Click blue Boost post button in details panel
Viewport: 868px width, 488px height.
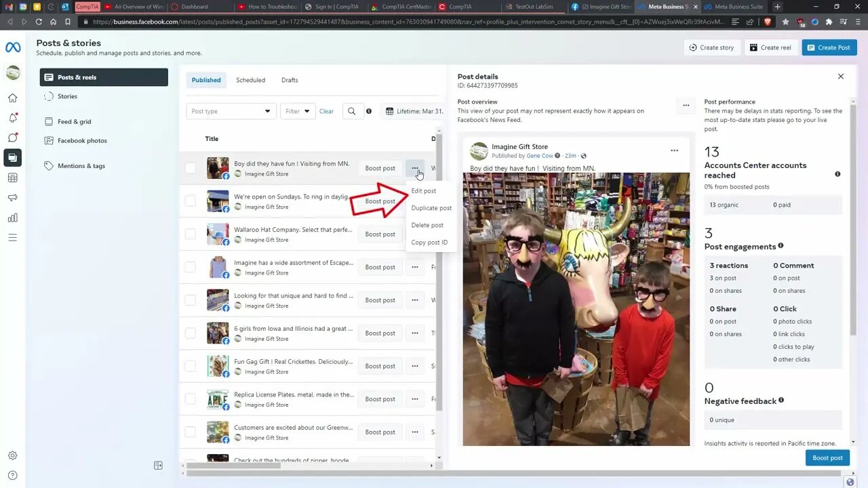[x=827, y=457]
